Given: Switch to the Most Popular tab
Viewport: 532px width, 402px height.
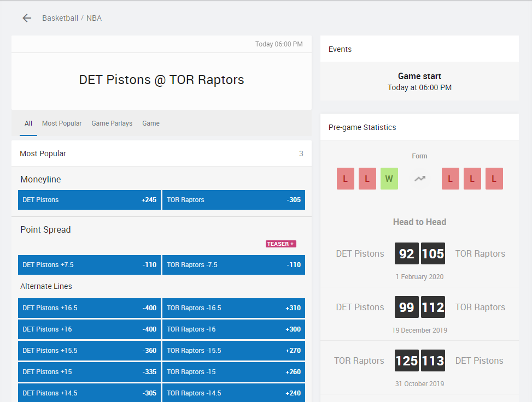Looking at the screenshot, I should click(x=62, y=123).
